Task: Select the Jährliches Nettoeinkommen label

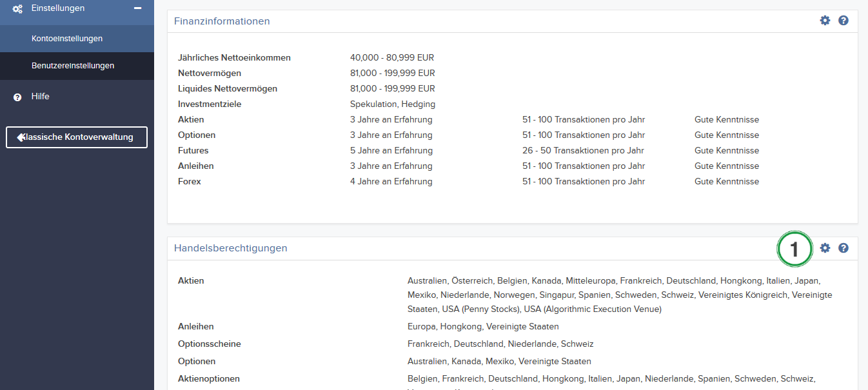Action: coord(234,58)
